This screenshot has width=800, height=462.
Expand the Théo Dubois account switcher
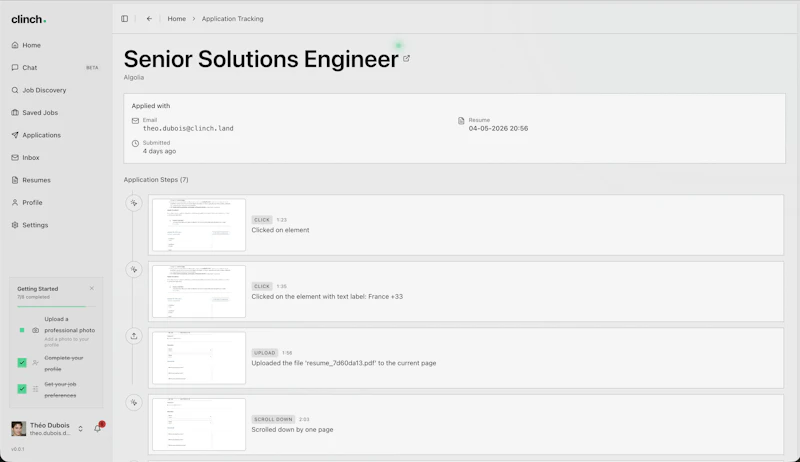pyautogui.click(x=80, y=429)
